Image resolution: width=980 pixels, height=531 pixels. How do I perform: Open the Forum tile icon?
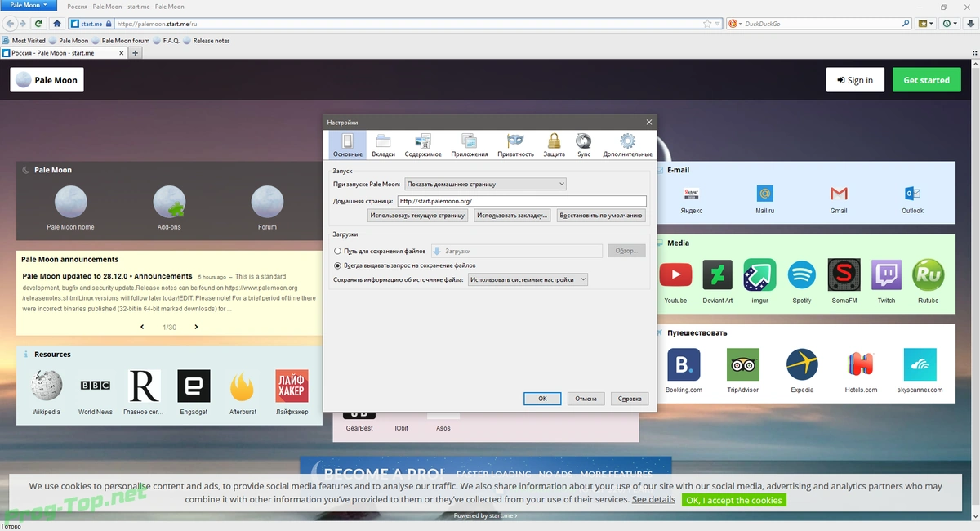coord(267,203)
